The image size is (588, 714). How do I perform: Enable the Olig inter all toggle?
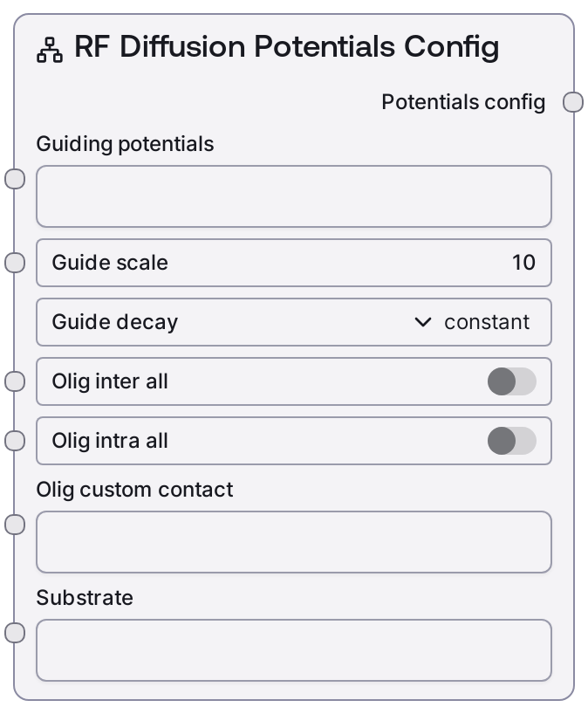(511, 381)
